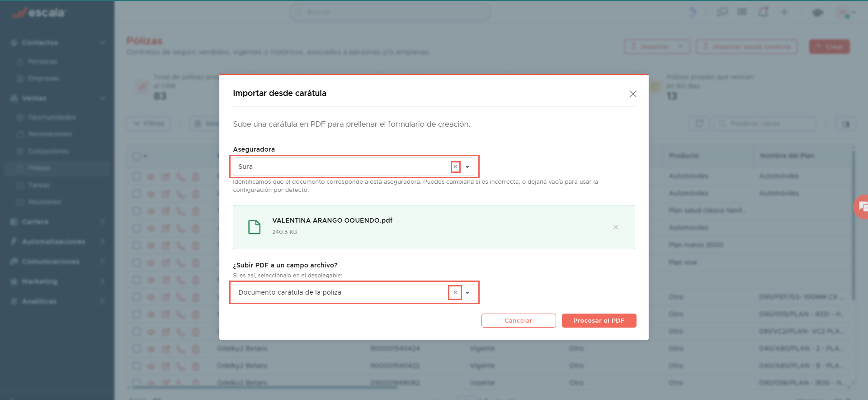Screen dimensions: 868x400
Task: Click the refresh icon above the table
Action: point(699,124)
